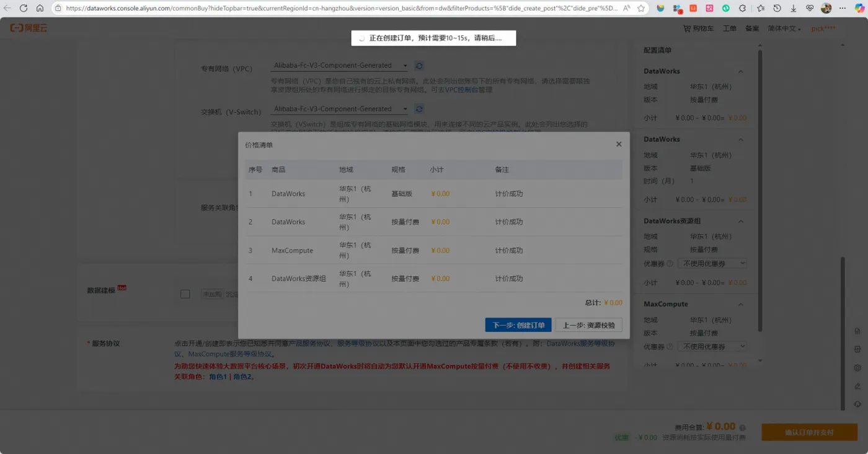Open the browser home page icon

pos(40,9)
